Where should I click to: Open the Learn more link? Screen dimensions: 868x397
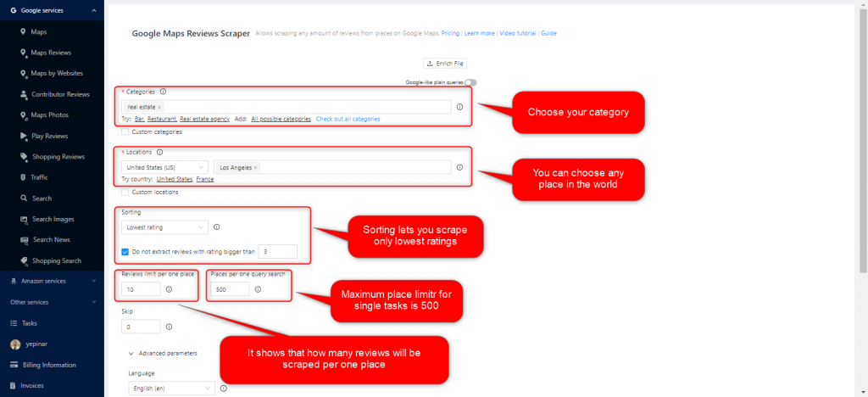click(480, 33)
